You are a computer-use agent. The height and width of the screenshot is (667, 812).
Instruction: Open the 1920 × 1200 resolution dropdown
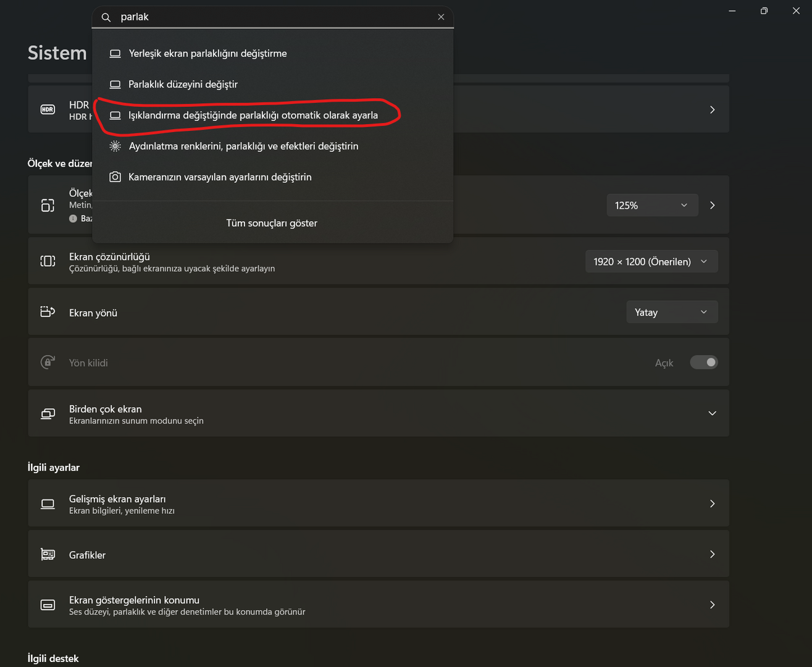(651, 262)
